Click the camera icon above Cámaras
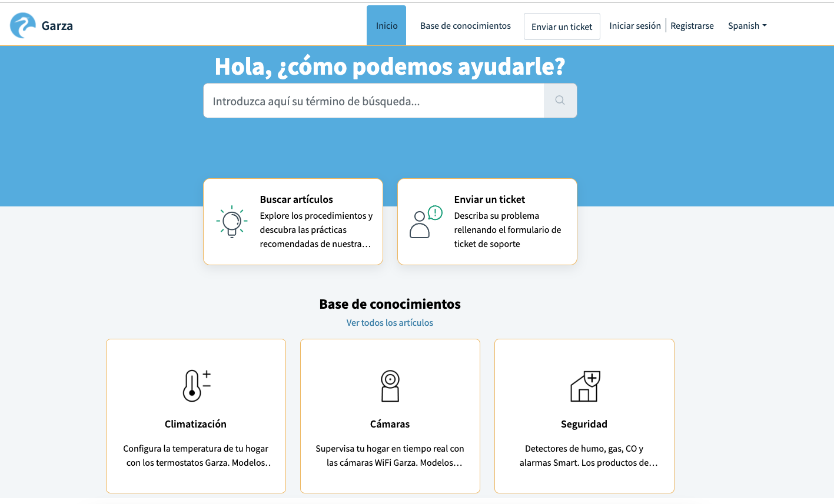Viewport: 834px width, 504px height. click(x=390, y=385)
